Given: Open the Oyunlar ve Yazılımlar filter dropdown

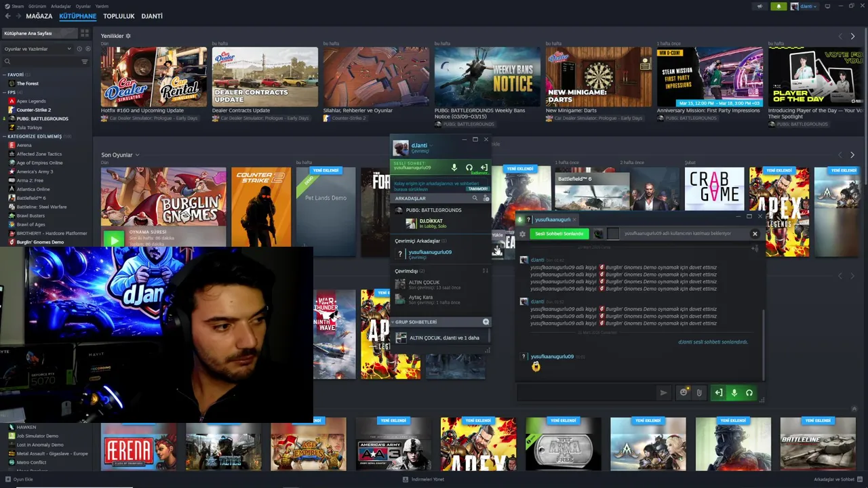Looking at the screenshot, I should click(37, 49).
